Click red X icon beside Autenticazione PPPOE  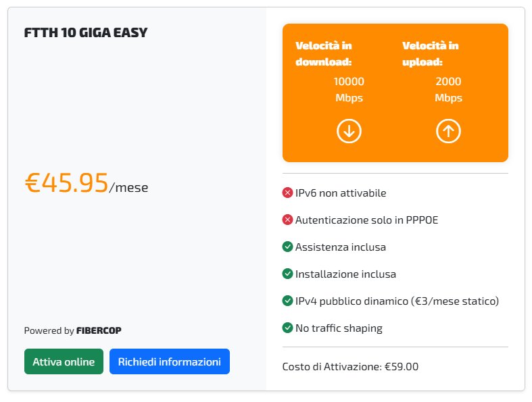pyautogui.click(x=287, y=220)
